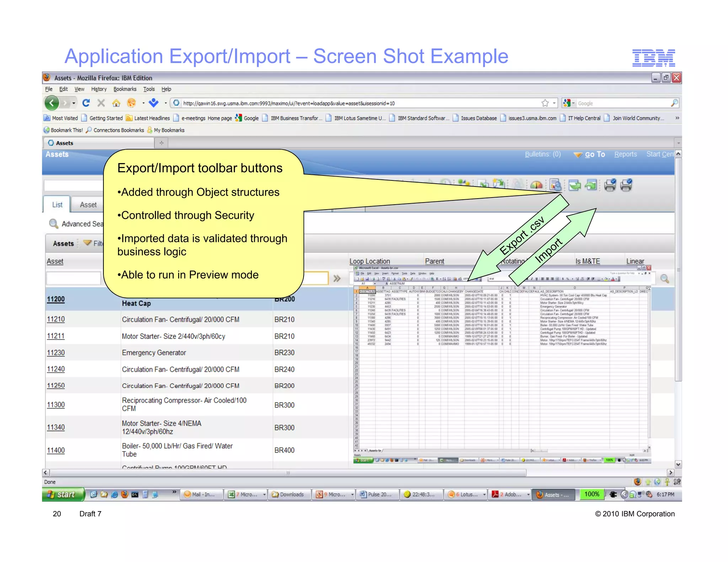728x562 pixels.
Task: Open the Bookmarks menu
Action: 125,89
